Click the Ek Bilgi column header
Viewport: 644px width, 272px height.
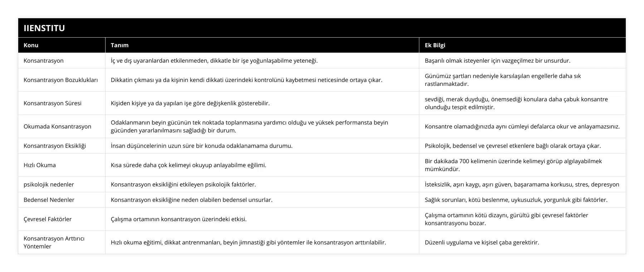tap(435, 45)
